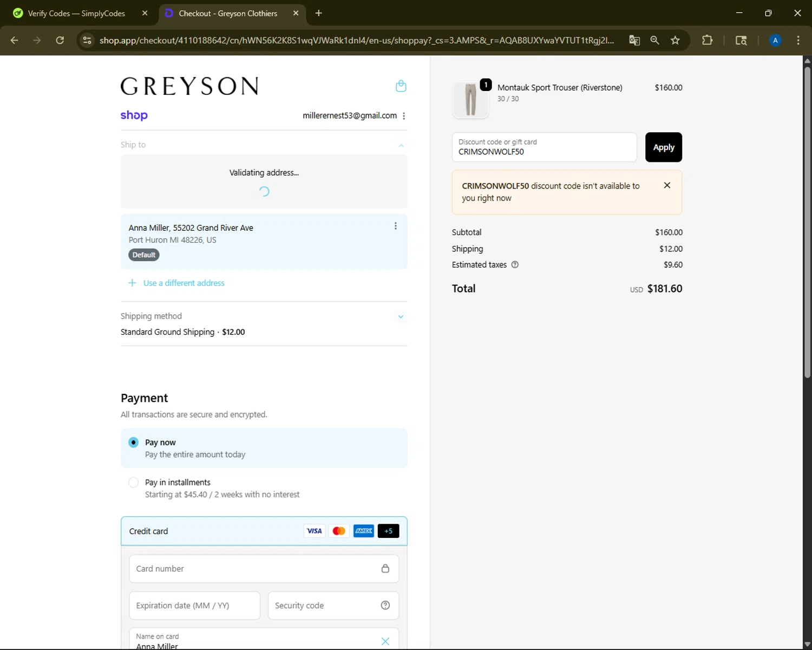
Task: Clear the Name on card field
Action: pos(385,641)
